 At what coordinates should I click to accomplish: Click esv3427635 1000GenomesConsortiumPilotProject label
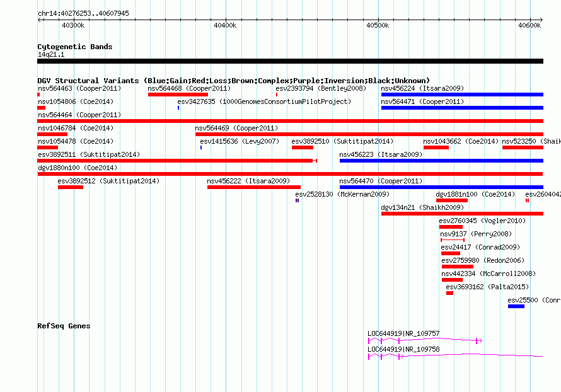tap(264, 101)
